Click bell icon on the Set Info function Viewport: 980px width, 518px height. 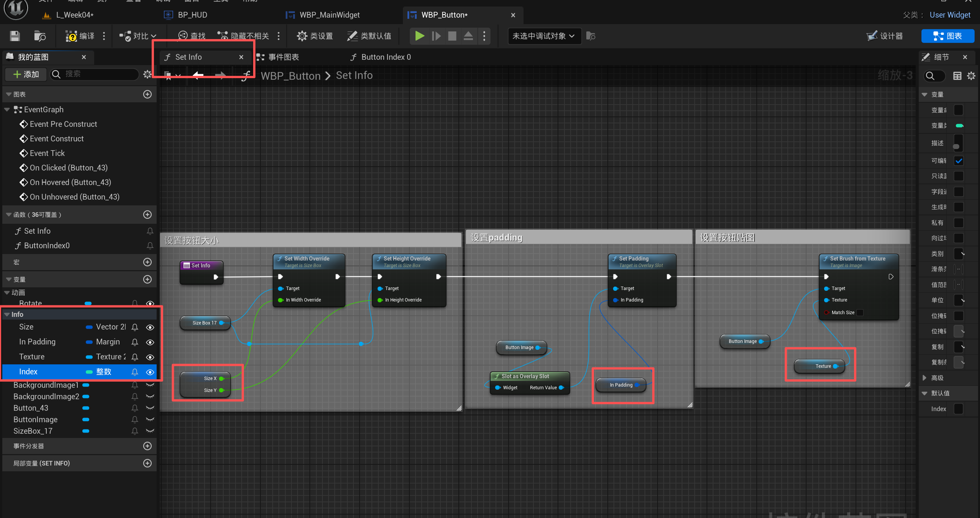[150, 231]
